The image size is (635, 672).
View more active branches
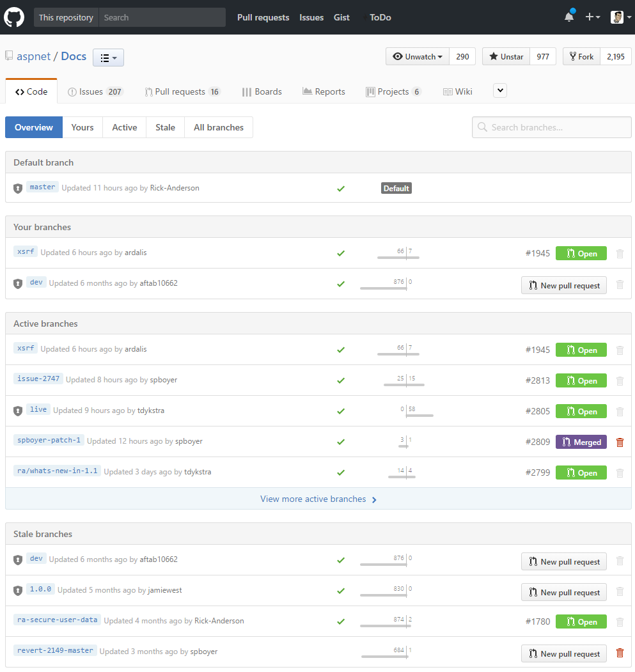point(318,499)
